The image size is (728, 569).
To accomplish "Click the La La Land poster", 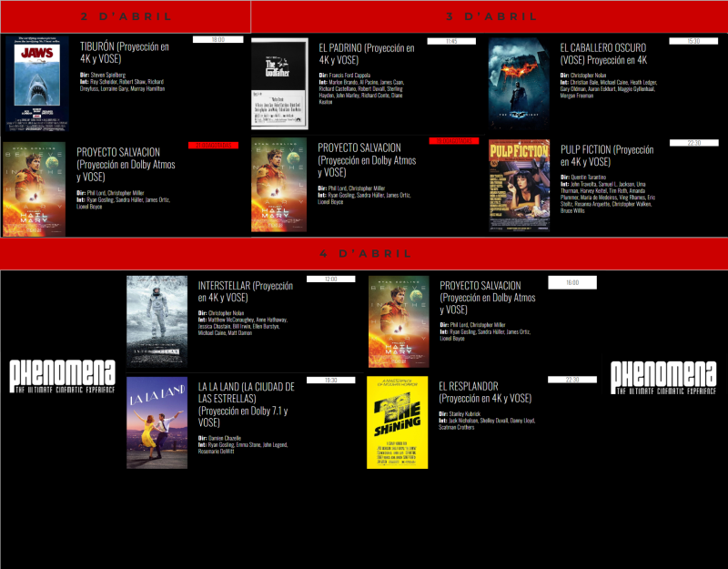I will tap(157, 422).
